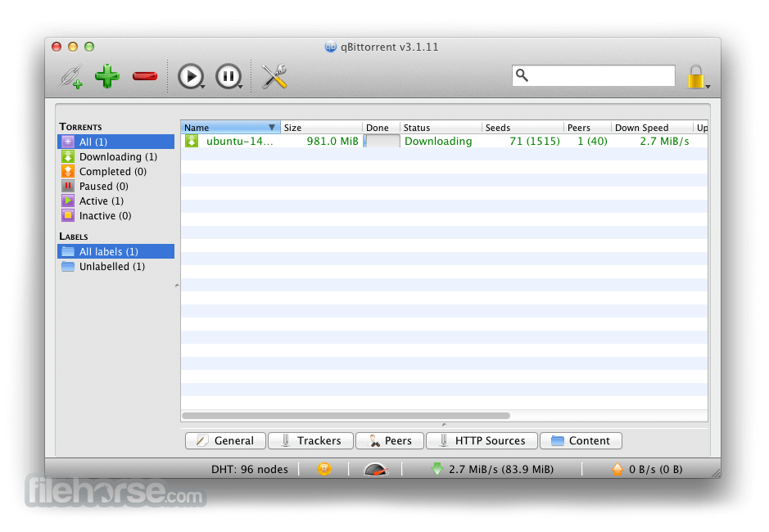Sort by the Down Speed column header
Viewport: 769px width, 532px height.
tap(652, 128)
